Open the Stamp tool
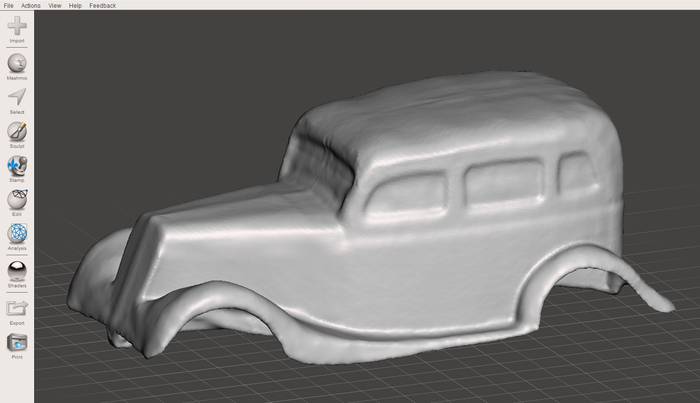Viewport: 700px width, 403px height. (x=17, y=166)
